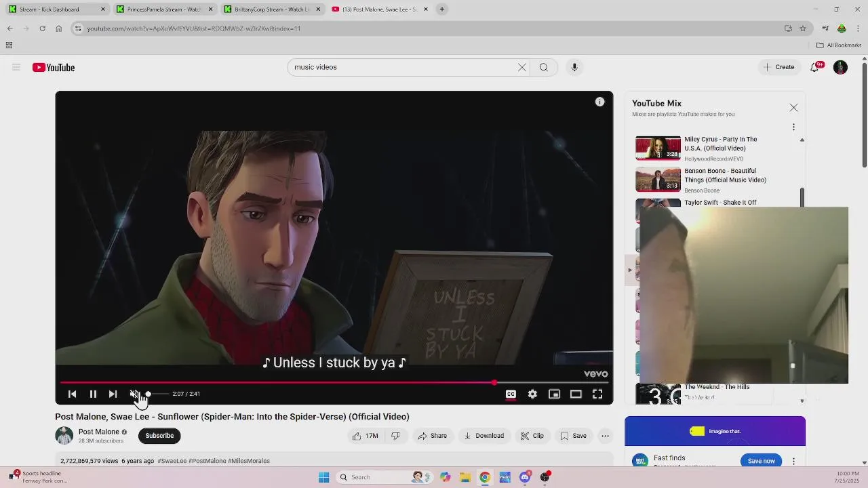
Task: Switch to miniplayer mode
Action: click(554, 394)
